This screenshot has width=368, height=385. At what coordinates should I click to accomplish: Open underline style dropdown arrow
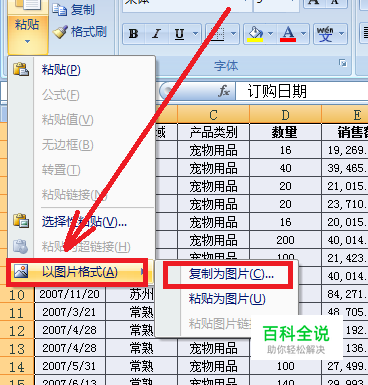pyautogui.click(x=196, y=34)
